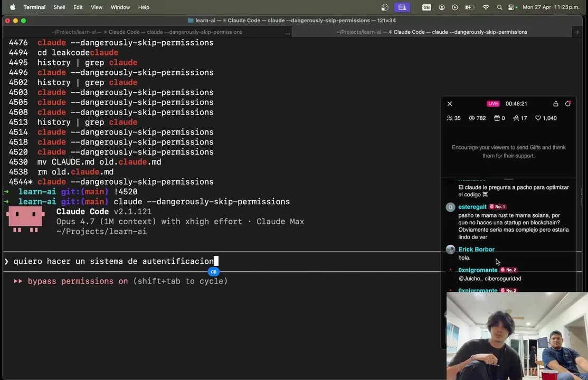Open the View menu
Image resolution: width=588 pixels, height=380 pixels.
pos(97,7)
